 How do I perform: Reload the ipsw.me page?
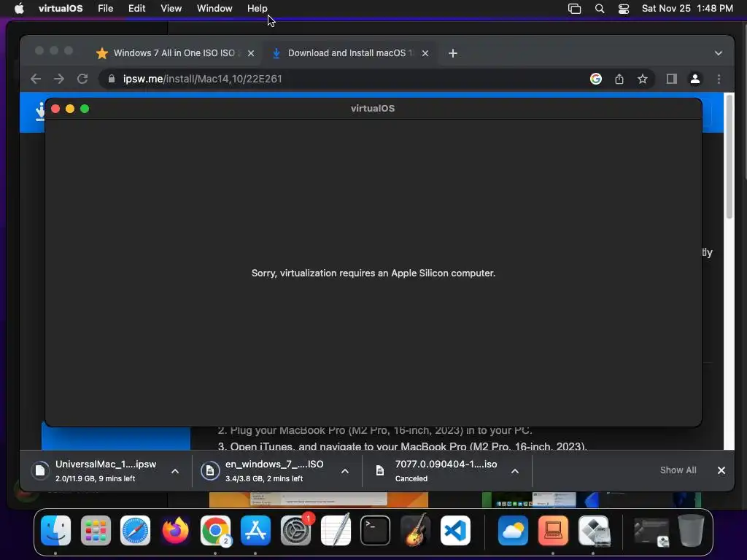pos(82,79)
